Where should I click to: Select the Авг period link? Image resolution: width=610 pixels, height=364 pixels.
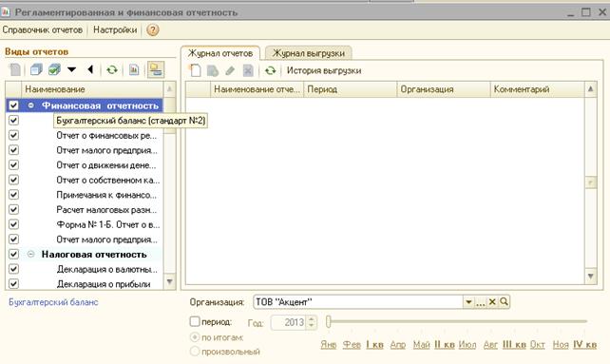click(x=490, y=345)
